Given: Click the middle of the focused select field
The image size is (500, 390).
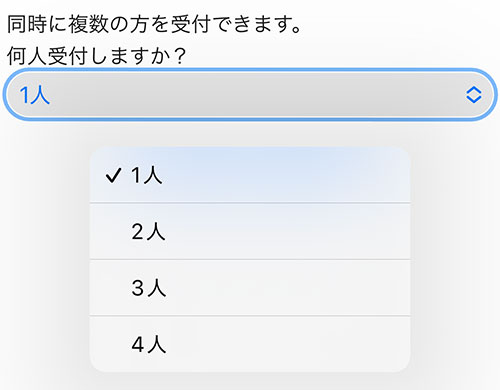Looking at the screenshot, I should [x=250, y=95].
